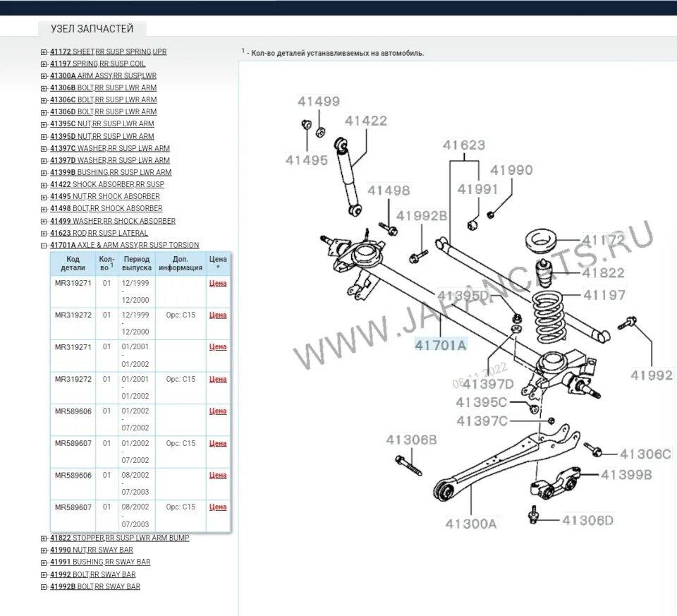Expand the 41623 ROD,RR SUSP LATERAL plus icon

click(x=44, y=234)
